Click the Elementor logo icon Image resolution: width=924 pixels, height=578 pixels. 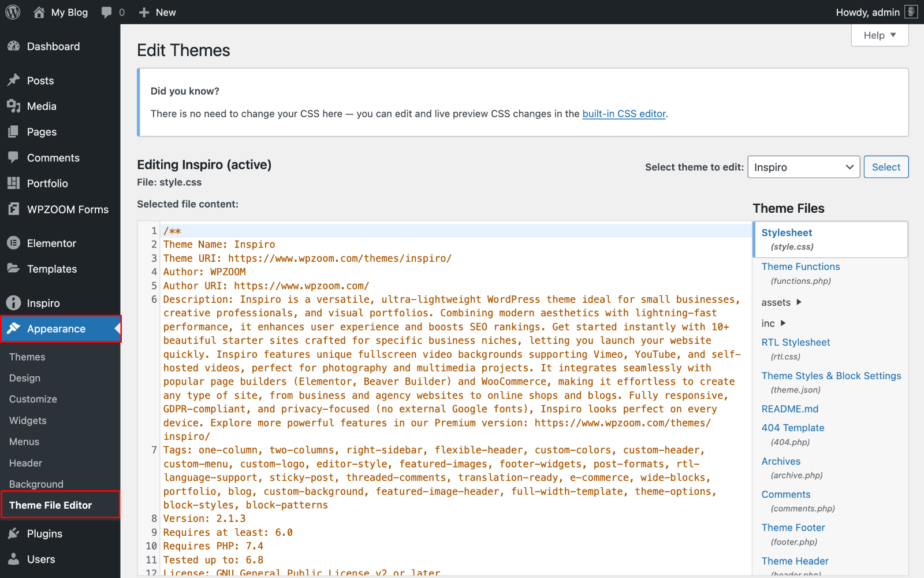point(14,243)
